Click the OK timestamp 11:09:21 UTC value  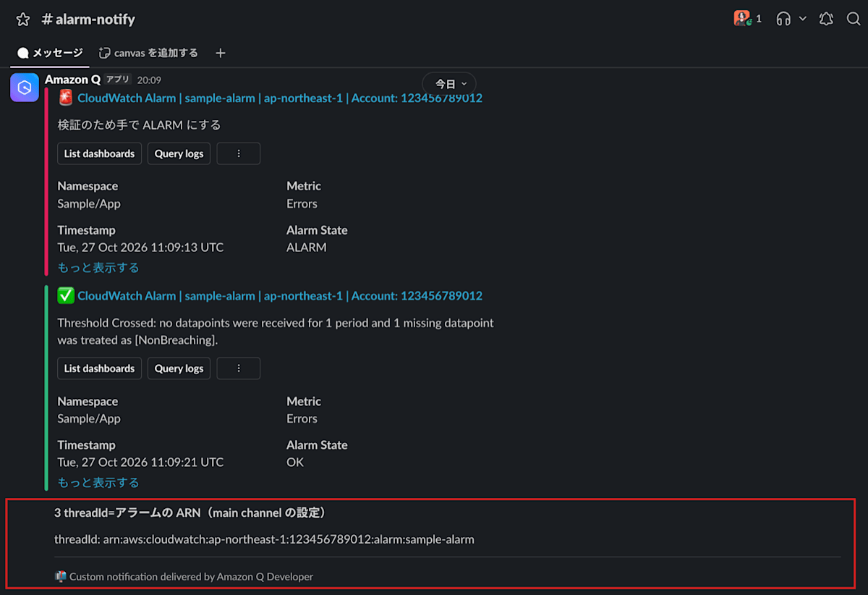pyautogui.click(x=141, y=463)
